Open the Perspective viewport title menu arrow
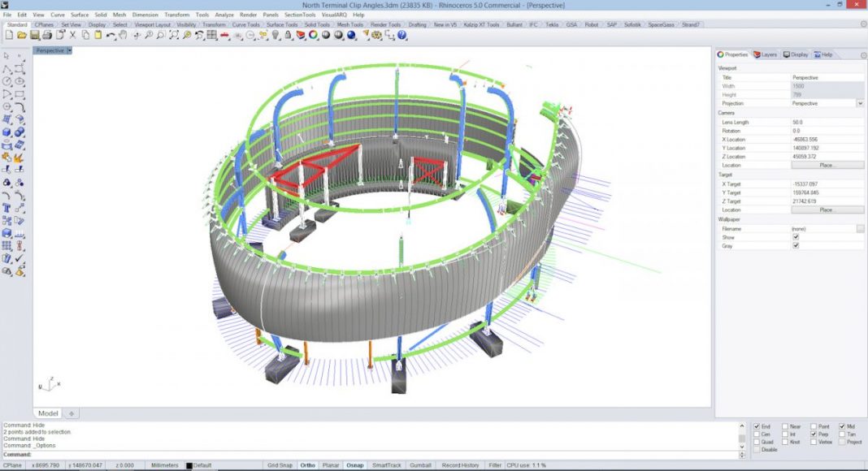This screenshot has width=868, height=471. tap(70, 50)
